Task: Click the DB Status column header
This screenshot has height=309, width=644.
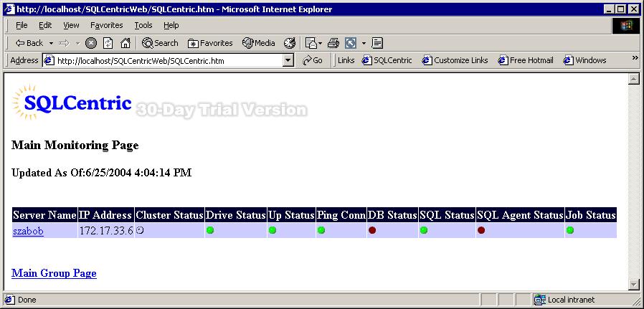Action: tap(393, 215)
